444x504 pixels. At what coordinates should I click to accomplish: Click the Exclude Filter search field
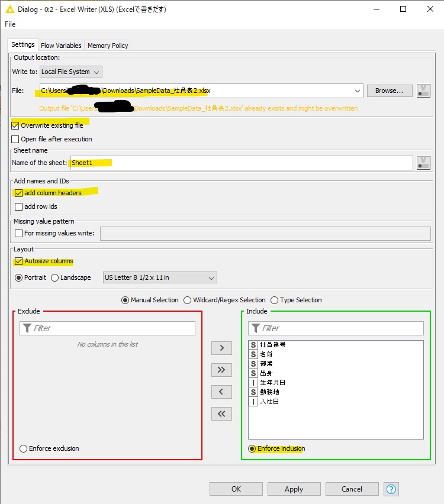coord(108,328)
